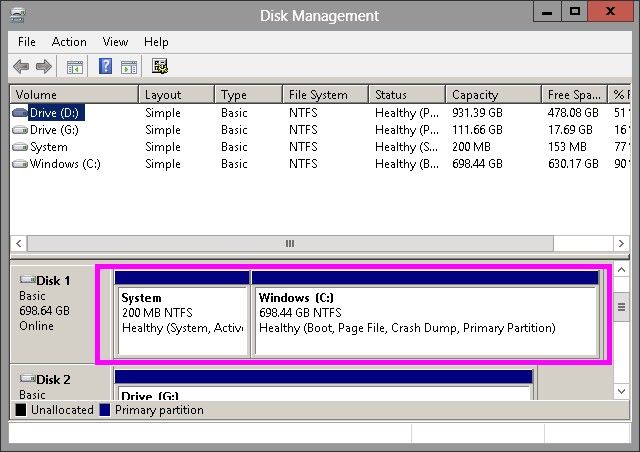Toggle the Show/Hide Console Tree icon
This screenshot has width=640, height=452.
(x=73, y=67)
